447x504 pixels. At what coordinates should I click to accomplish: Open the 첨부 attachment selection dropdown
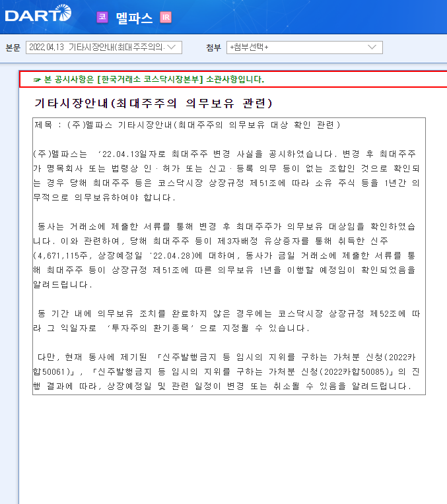(x=304, y=47)
